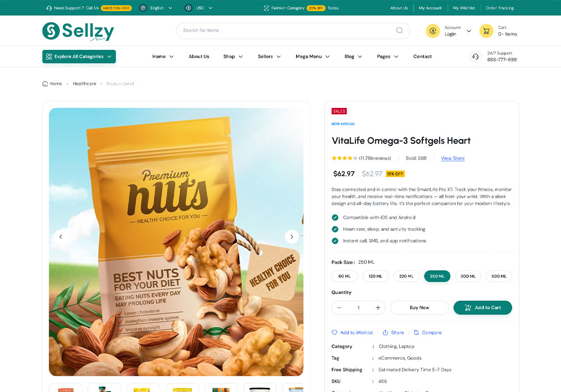
Task: Follow the View Store link
Action: coord(452,158)
